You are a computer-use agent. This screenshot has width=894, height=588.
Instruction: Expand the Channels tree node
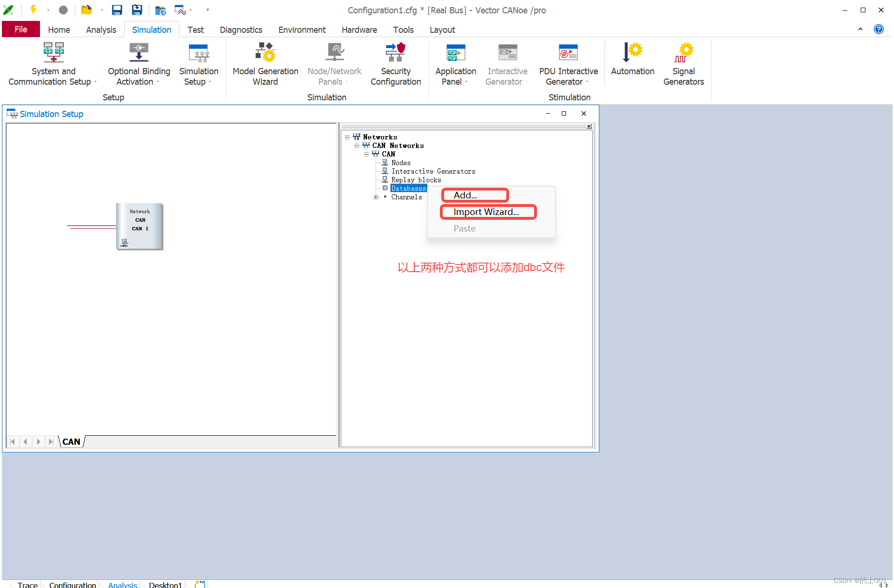(x=376, y=197)
